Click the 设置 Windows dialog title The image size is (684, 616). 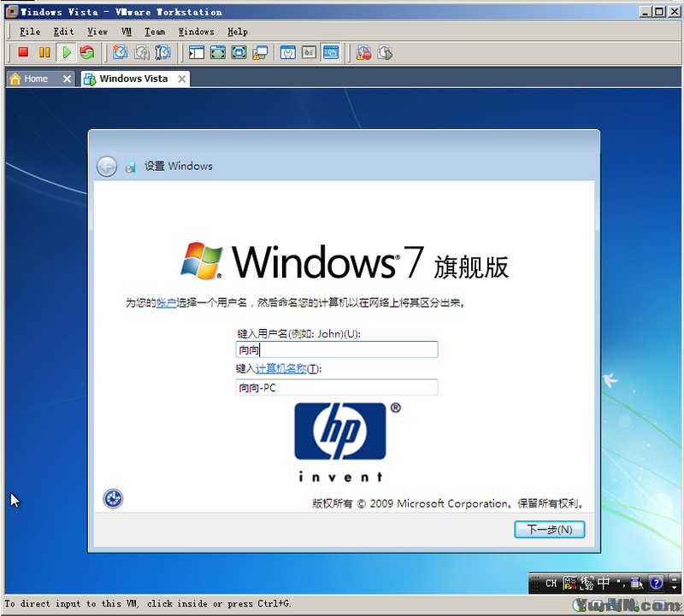pos(179,166)
